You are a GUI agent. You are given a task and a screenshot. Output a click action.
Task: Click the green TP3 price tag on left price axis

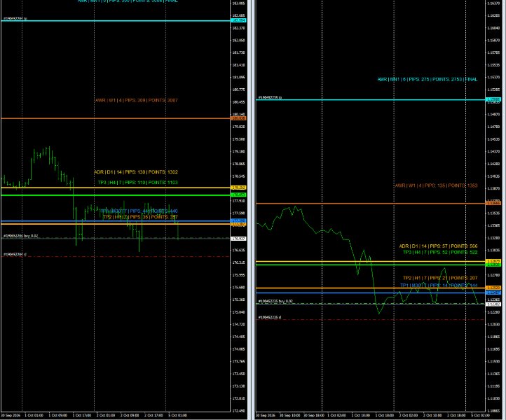click(x=239, y=195)
